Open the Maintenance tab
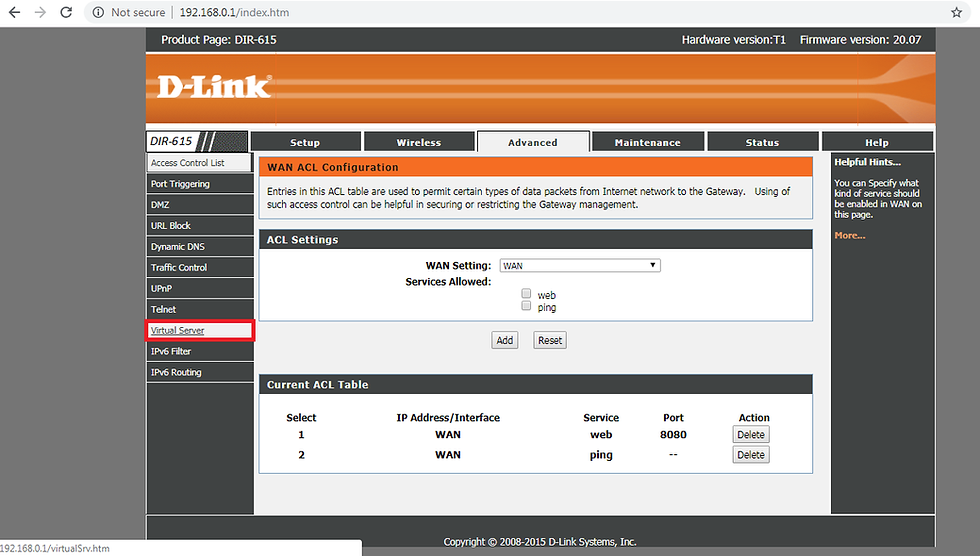Image resolution: width=980 pixels, height=556 pixels. (x=648, y=142)
